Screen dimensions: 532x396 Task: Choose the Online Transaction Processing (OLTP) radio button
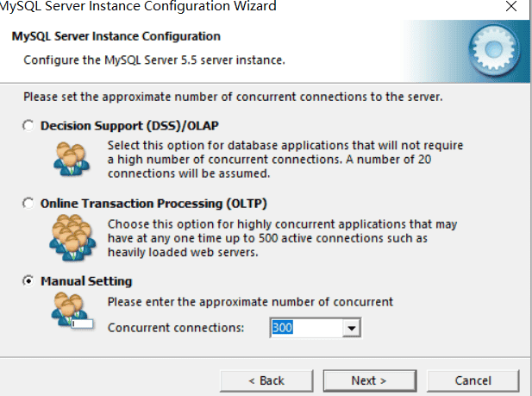point(28,204)
